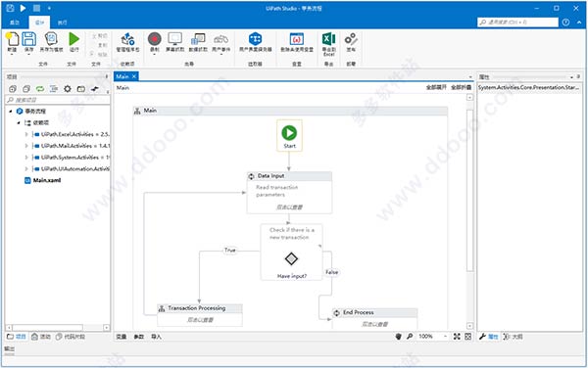Click the red Recording button

coord(155,39)
